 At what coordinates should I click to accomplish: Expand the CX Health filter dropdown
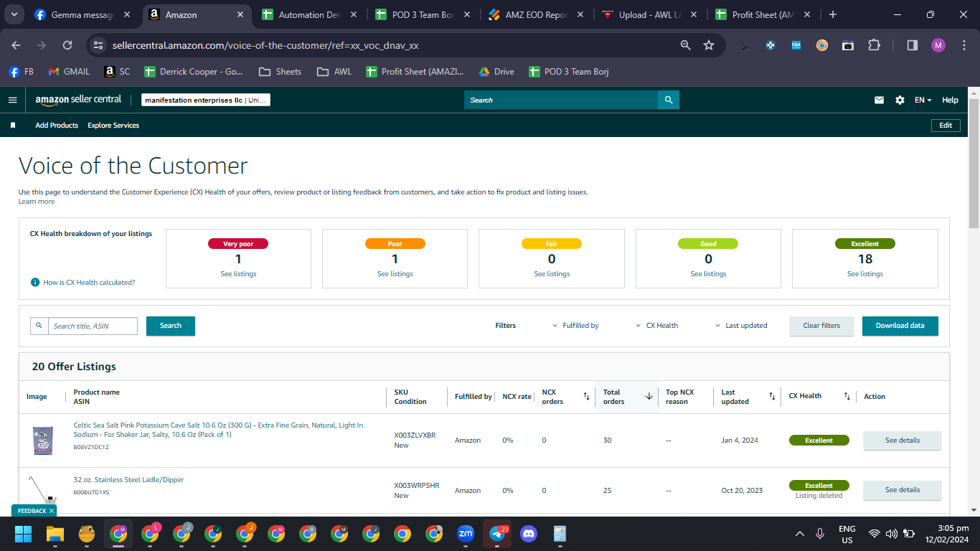point(656,326)
